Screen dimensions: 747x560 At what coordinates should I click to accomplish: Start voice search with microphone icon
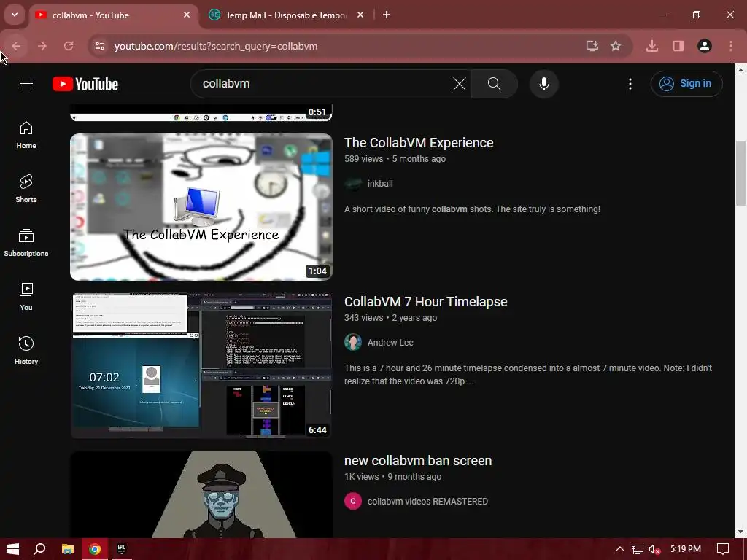[x=543, y=84]
